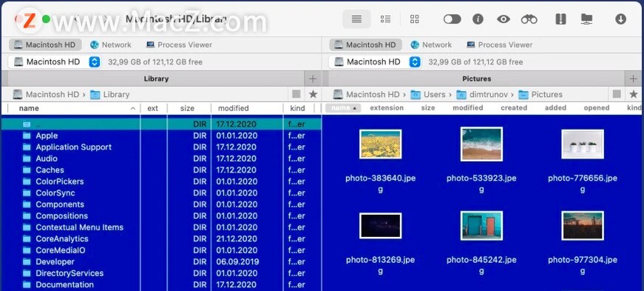Click the left pane gray square button
644x291 pixels.
pos(296,94)
